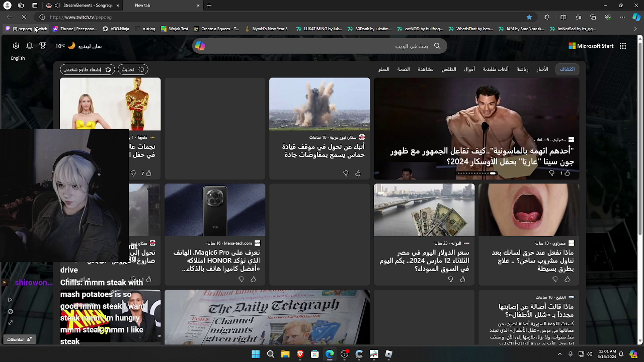Open the Extensions puzzle icon
This screenshot has height=362, width=644.
[x=547, y=17]
